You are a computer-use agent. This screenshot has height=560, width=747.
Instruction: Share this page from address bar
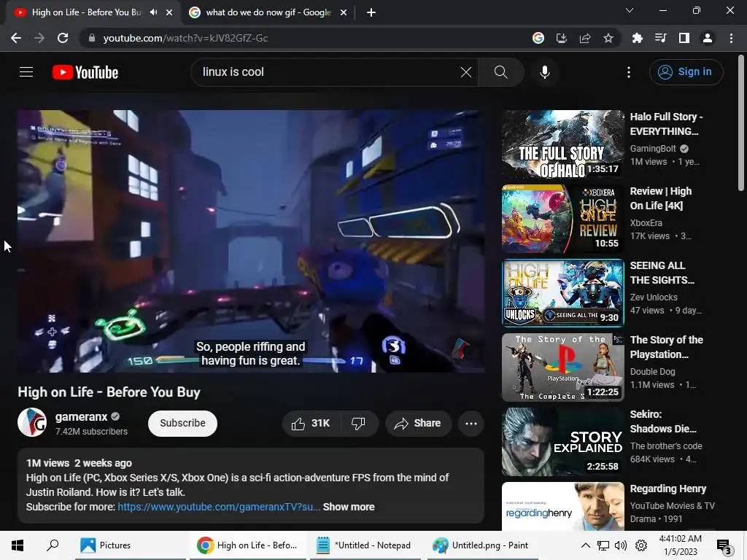click(x=585, y=38)
